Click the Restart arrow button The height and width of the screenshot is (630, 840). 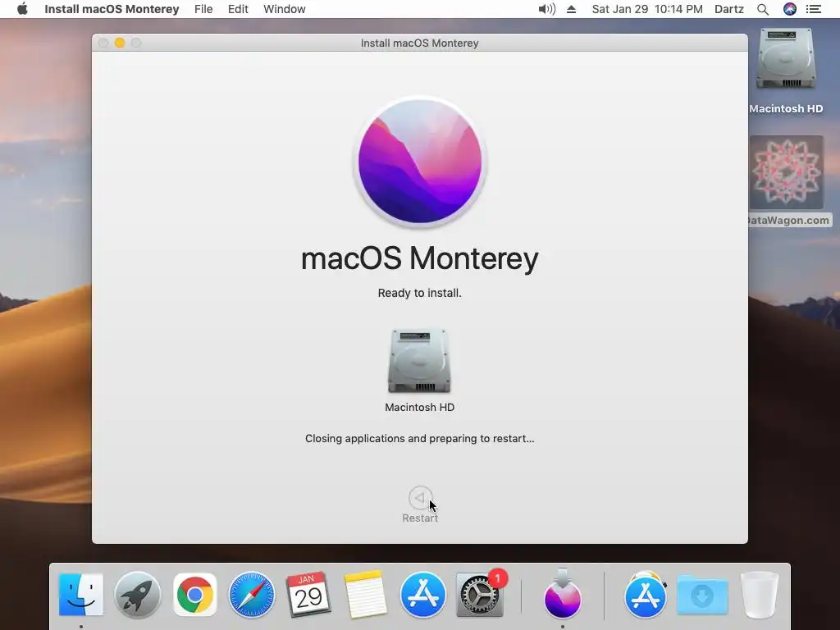[x=420, y=498]
